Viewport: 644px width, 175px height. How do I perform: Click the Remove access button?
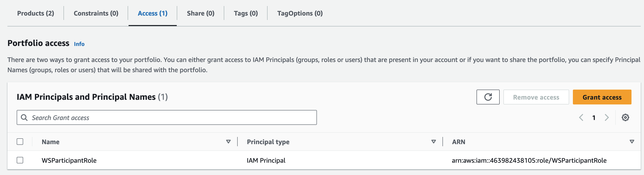536,97
